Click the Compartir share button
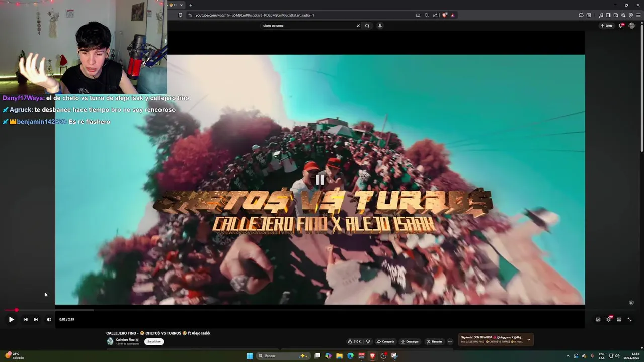This screenshot has height=362, width=644. (x=385, y=341)
